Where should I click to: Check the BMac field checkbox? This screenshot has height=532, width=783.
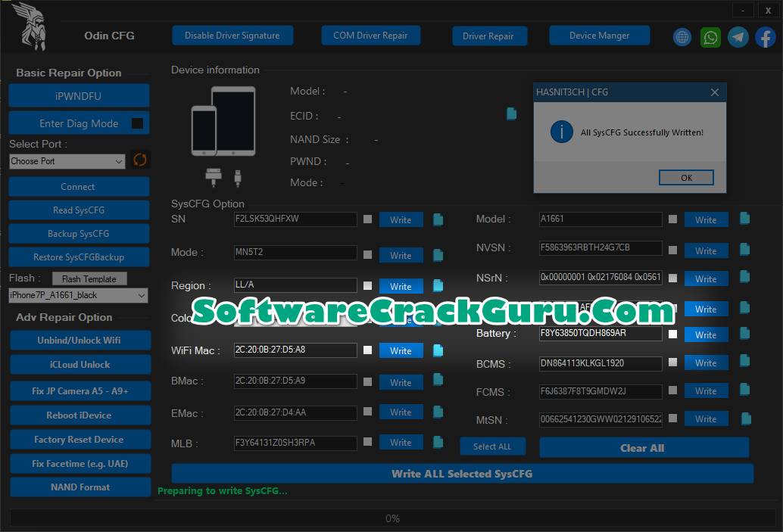367,381
